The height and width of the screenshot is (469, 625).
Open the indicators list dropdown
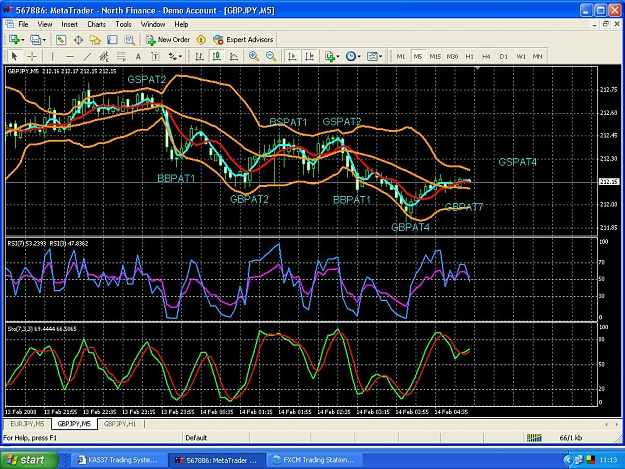tap(332, 57)
